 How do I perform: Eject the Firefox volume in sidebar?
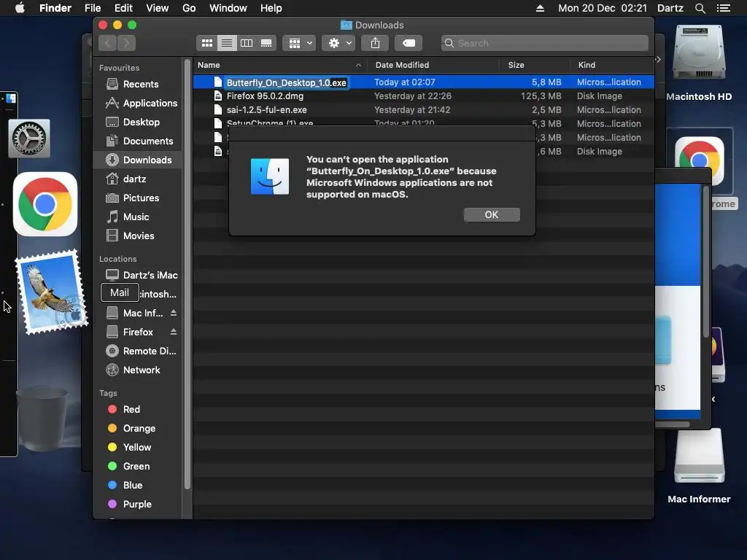tap(174, 332)
